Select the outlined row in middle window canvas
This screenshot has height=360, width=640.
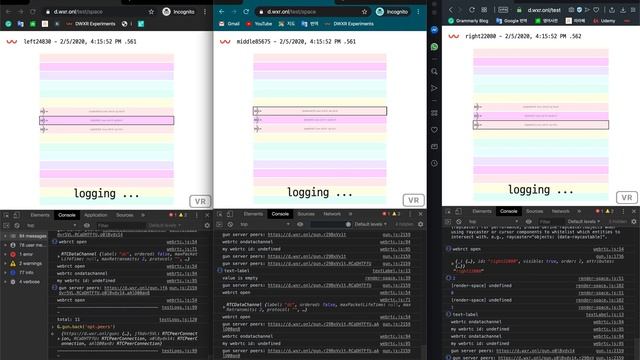[x=320, y=111]
